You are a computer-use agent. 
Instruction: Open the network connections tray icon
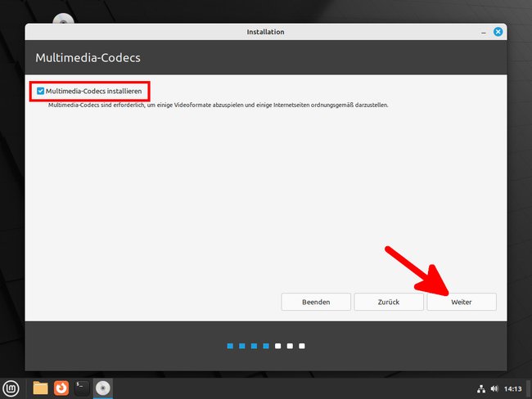(481, 389)
